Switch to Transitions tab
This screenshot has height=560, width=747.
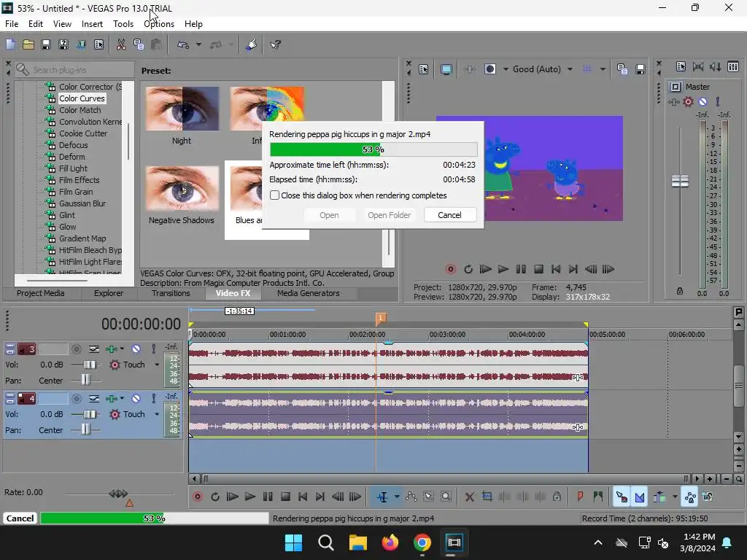tap(171, 293)
